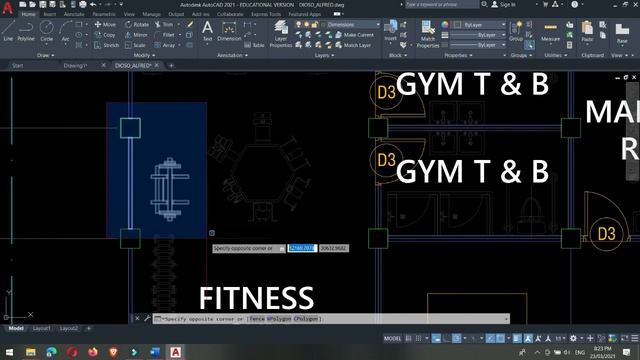
Task: Open the Home ribbon tab
Action: point(28,14)
